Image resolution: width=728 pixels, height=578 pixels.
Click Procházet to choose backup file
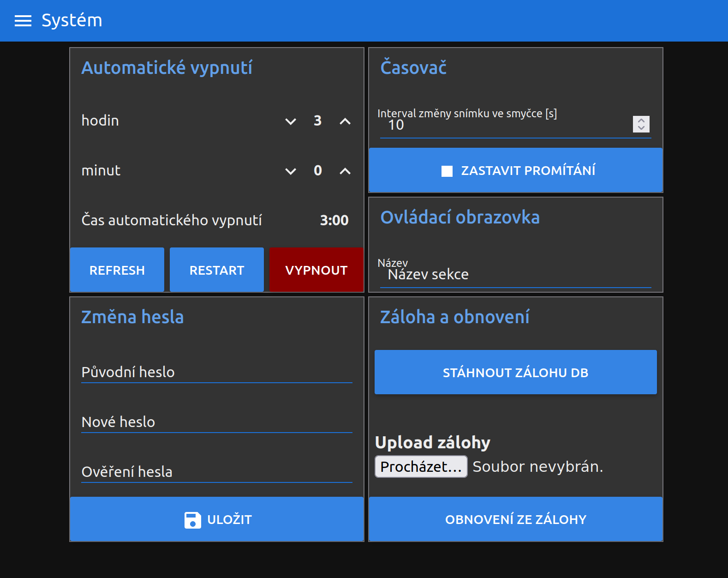(421, 467)
